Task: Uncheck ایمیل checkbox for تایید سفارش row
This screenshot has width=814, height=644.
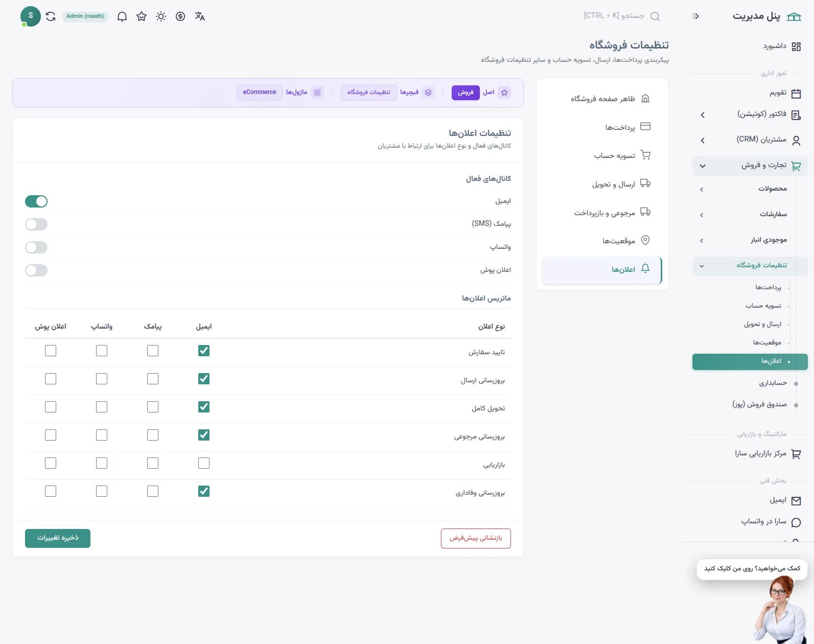Action: 204,351
